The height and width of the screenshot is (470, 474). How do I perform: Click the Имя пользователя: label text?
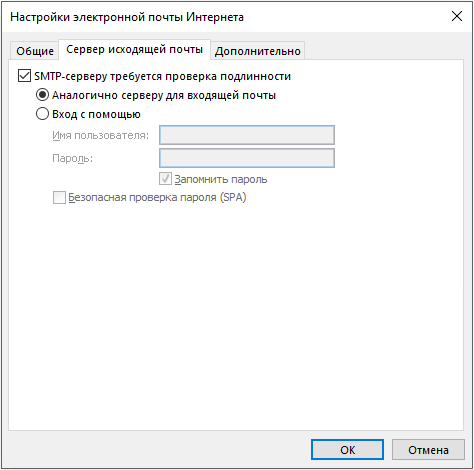100,135
